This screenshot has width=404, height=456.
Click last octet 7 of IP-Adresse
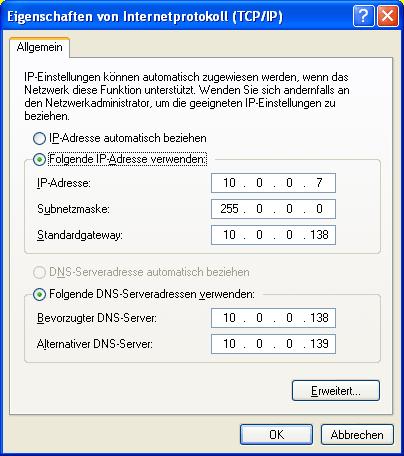pos(319,183)
